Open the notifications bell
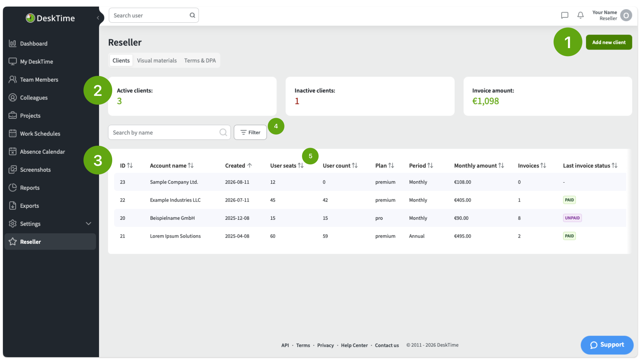 click(581, 15)
